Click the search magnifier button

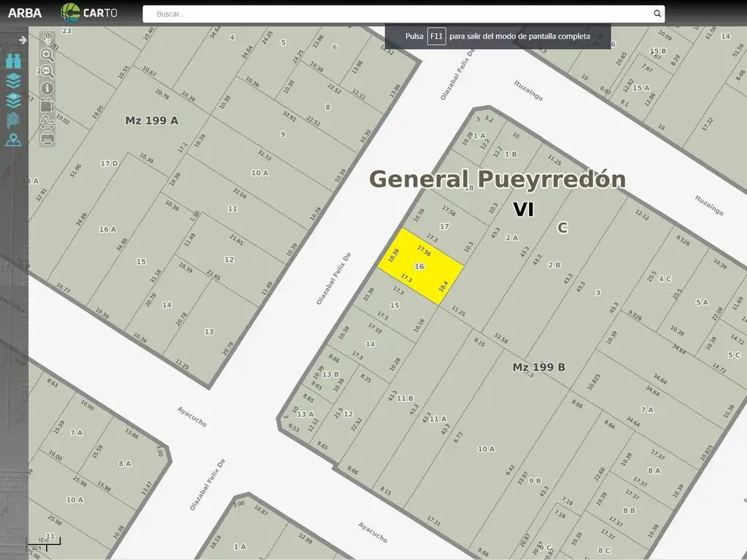click(x=657, y=14)
